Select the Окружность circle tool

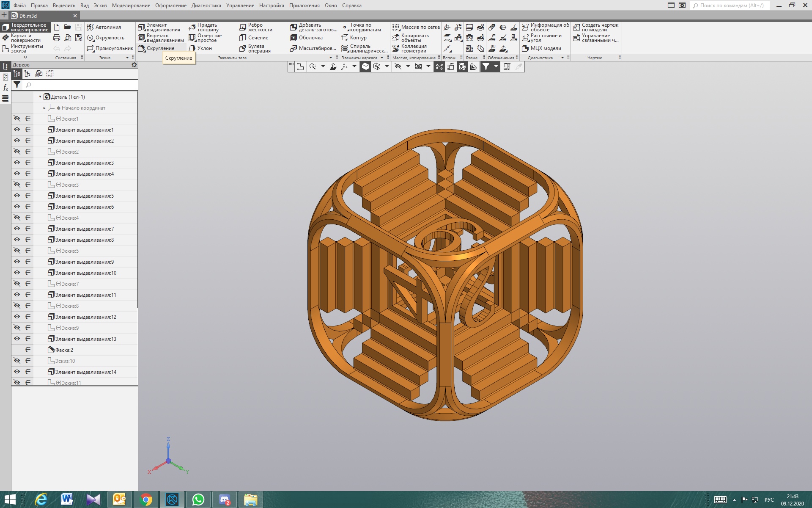point(106,38)
